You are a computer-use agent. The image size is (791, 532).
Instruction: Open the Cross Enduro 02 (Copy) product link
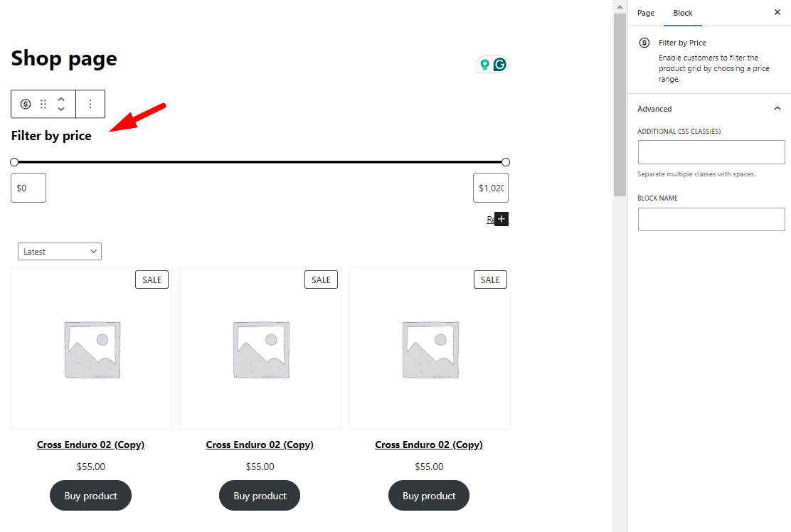[90, 445]
